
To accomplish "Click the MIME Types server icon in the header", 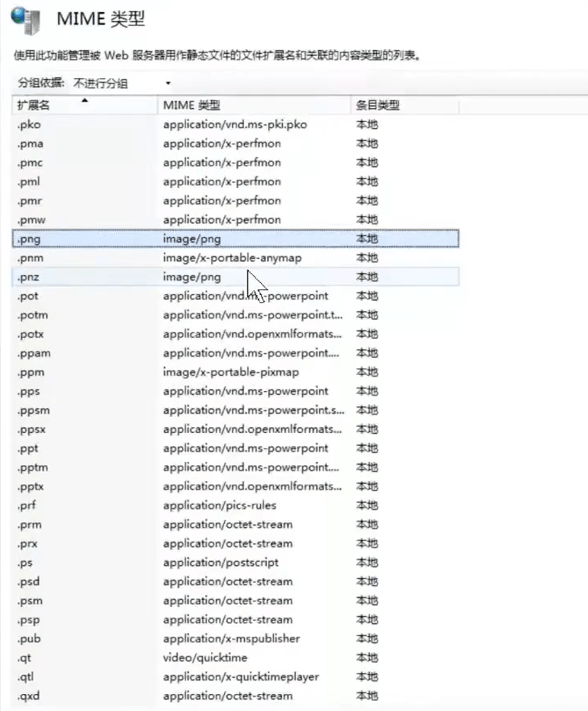I will click(26, 21).
